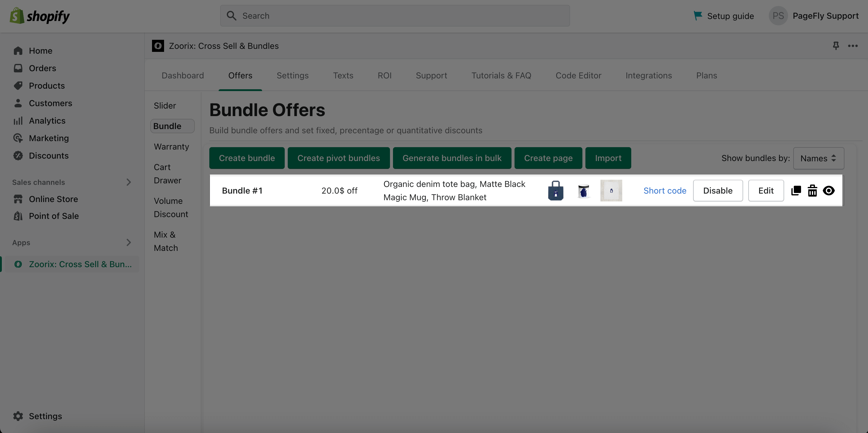This screenshot has width=868, height=433.
Task: Select Slider offer type
Action: point(165,106)
